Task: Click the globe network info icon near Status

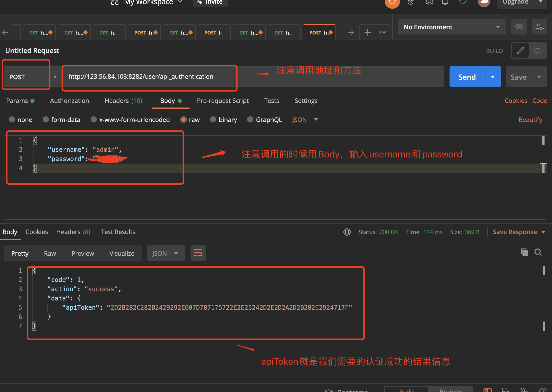Action: coord(347,232)
